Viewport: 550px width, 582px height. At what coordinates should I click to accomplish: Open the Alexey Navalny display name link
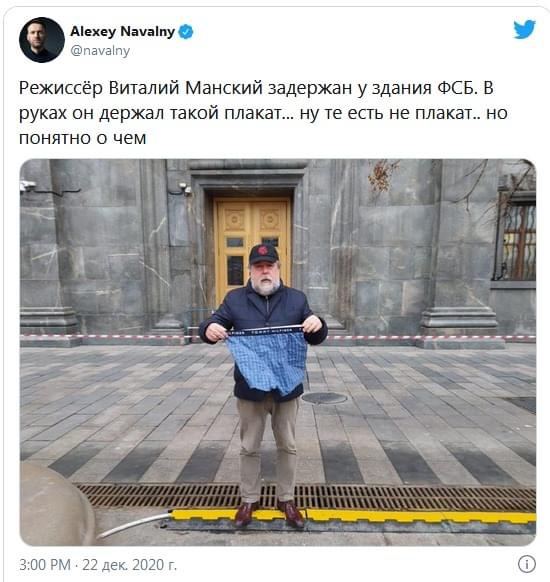point(122,32)
